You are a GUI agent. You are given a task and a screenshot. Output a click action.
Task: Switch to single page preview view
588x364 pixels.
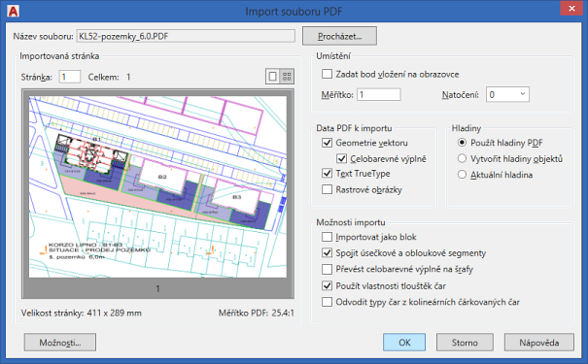tap(273, 77)
